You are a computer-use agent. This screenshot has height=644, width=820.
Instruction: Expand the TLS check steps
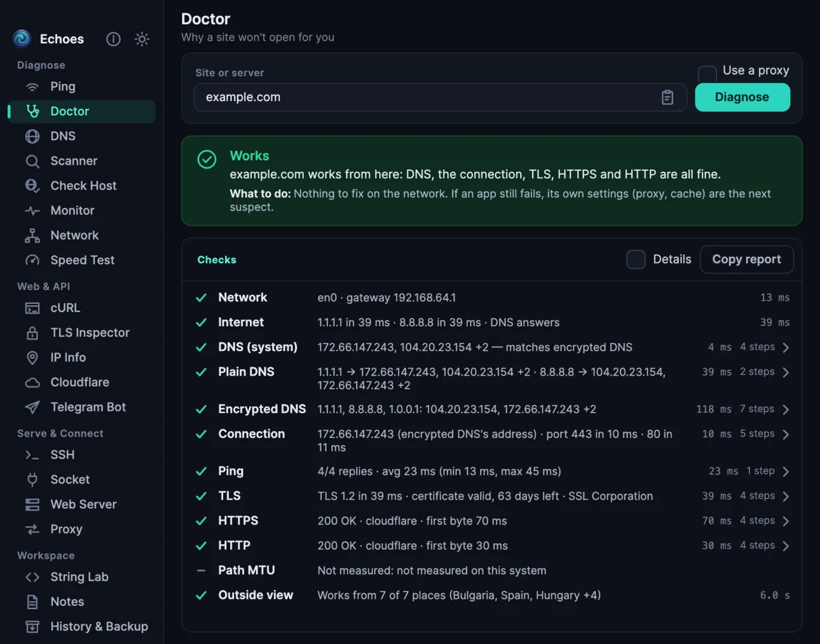coord(786,497)
